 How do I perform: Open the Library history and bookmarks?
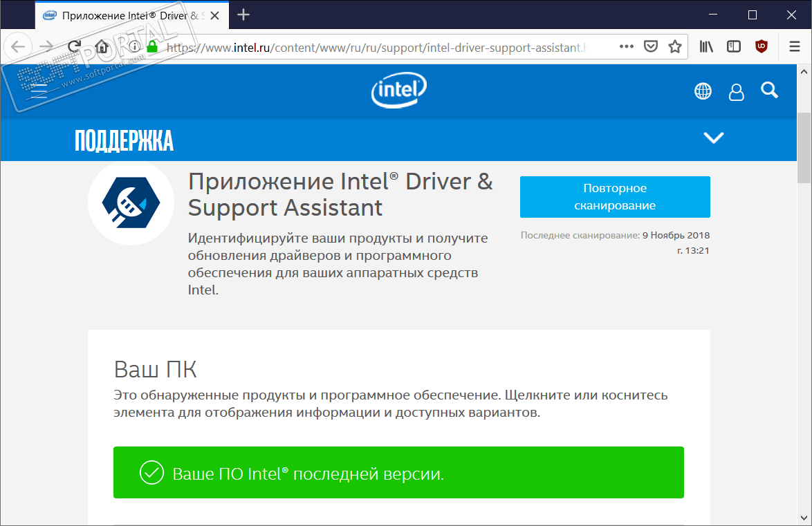click(706, 46)
